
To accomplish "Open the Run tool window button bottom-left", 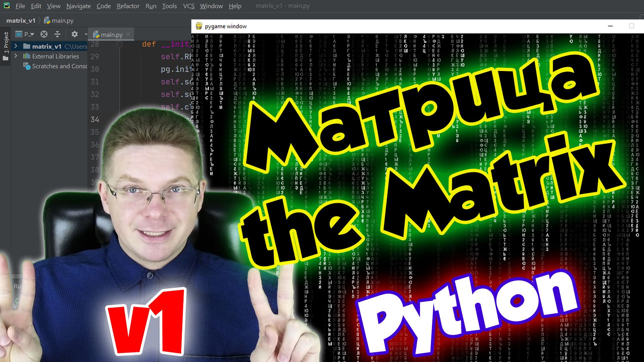I will (17, 286).
